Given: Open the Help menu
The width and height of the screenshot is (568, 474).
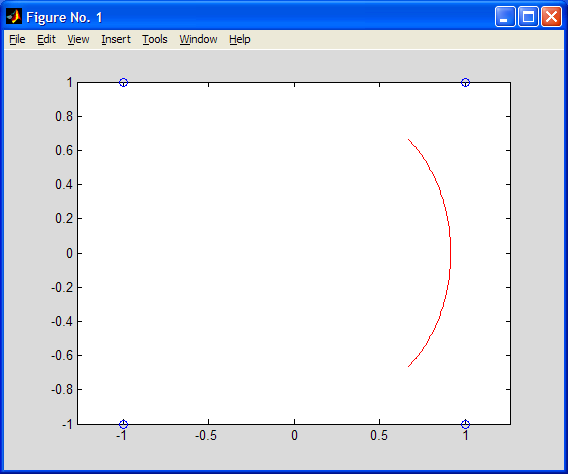Looking at the screenshot, I should pos(239,39).
